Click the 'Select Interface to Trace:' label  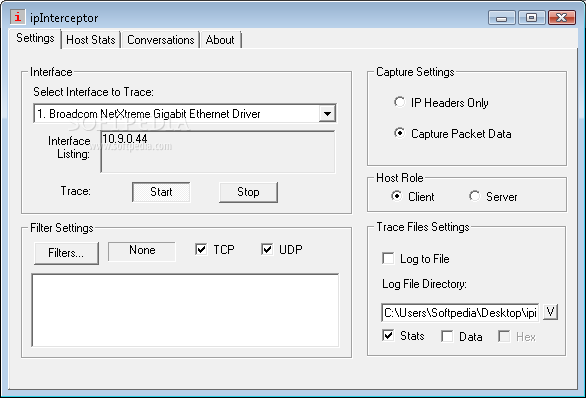point(93,92)
